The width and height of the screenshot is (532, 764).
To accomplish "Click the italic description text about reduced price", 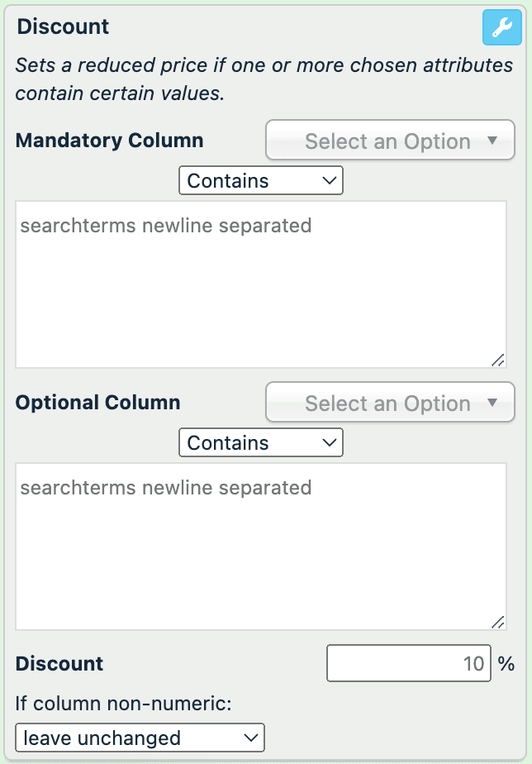I will tap(263, 79).
